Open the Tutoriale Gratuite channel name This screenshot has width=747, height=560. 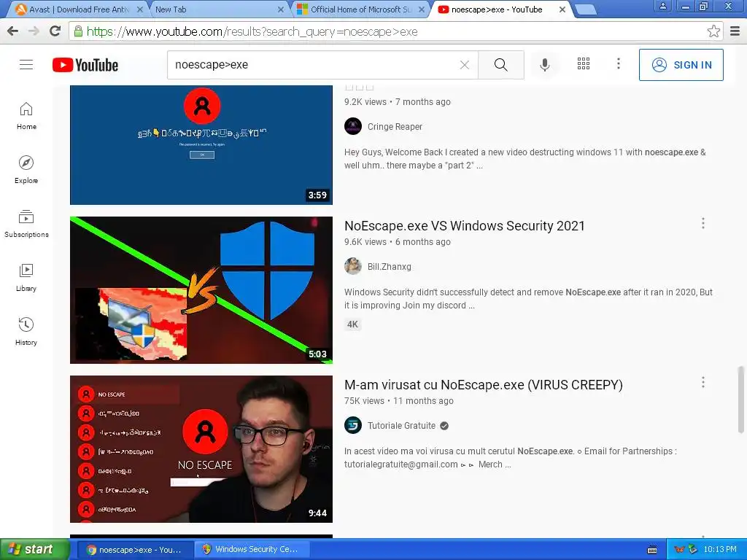pos(401,426)
